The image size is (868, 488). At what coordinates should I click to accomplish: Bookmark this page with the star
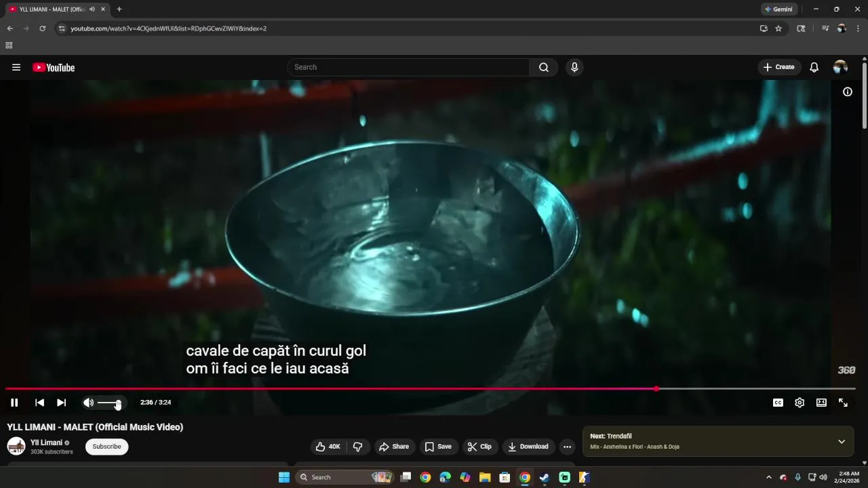point(778,28)
